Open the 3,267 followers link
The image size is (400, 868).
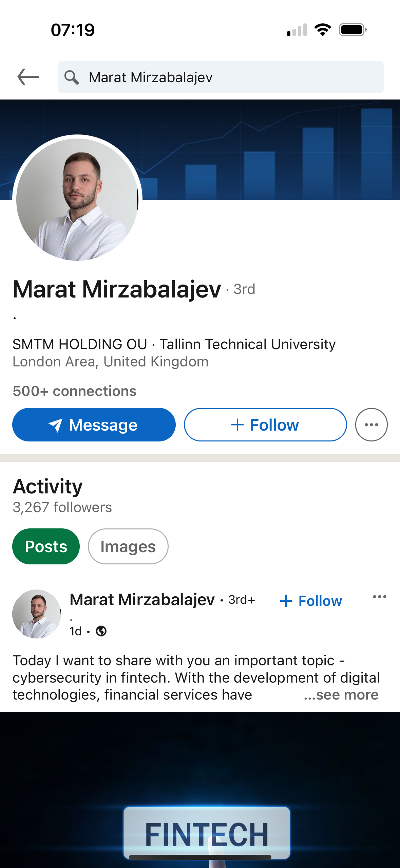pyautogui.click(x=62, y=507)
